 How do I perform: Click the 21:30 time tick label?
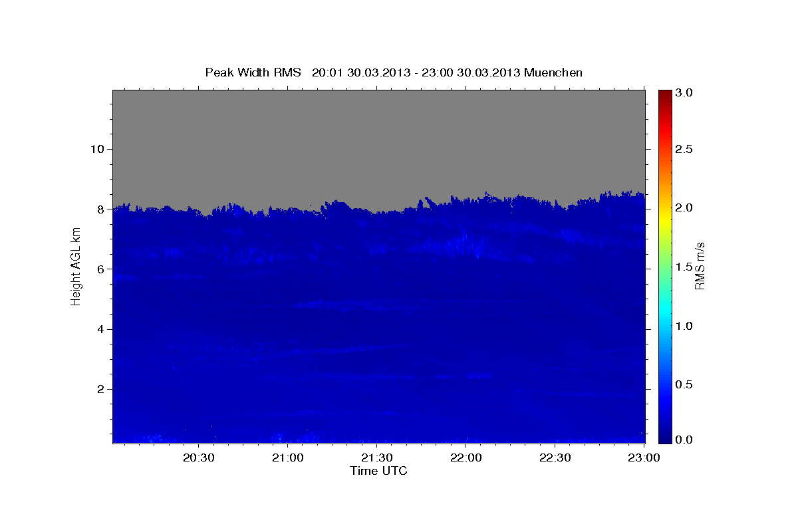coord(377,458)
